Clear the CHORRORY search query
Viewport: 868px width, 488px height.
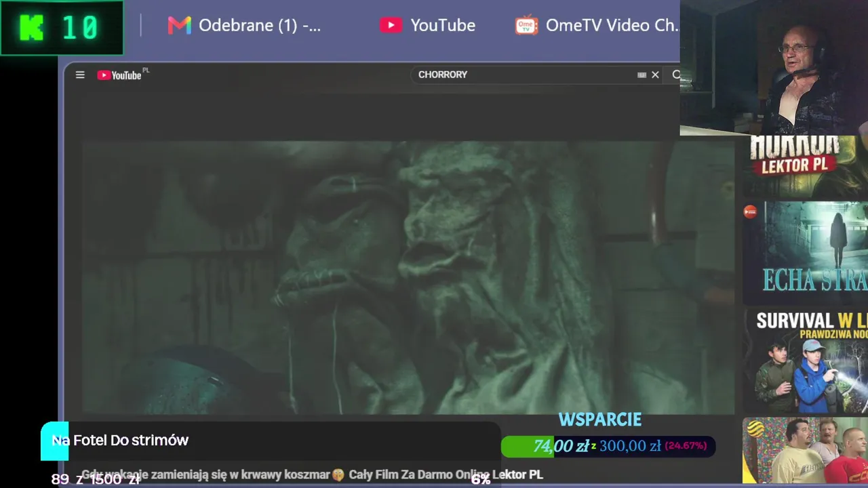[x=655, y=75]
